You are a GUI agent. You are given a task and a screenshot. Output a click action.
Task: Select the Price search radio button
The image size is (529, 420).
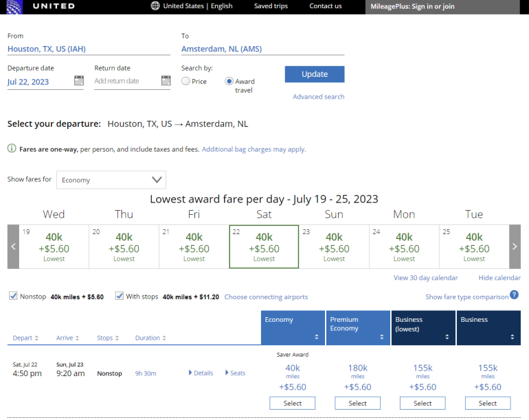click(x=186, y=82)
